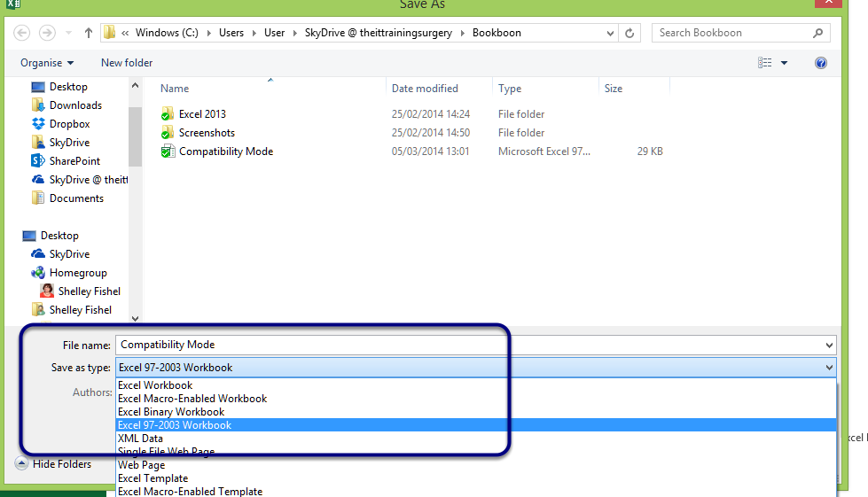Select Users in the address path

[231, 33]
